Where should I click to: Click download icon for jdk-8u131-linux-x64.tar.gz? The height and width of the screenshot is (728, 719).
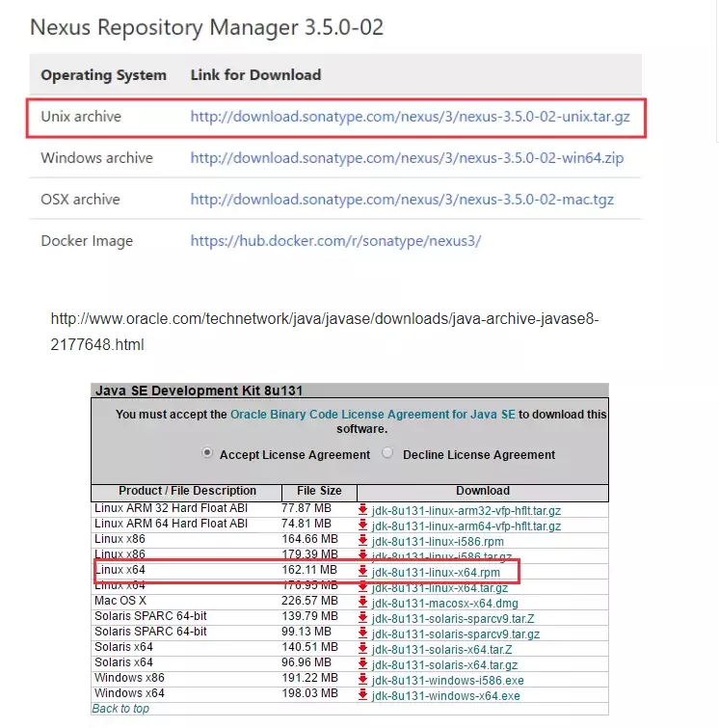[363, 588]
